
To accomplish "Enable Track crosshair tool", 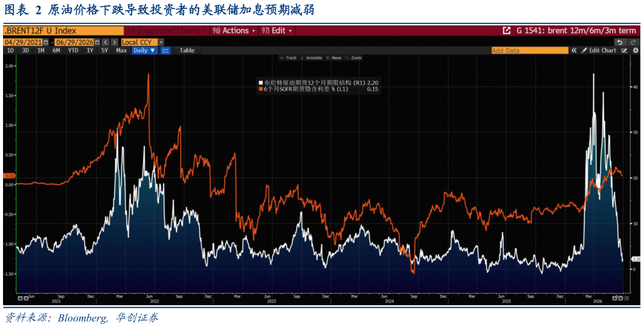I will 288,58.
